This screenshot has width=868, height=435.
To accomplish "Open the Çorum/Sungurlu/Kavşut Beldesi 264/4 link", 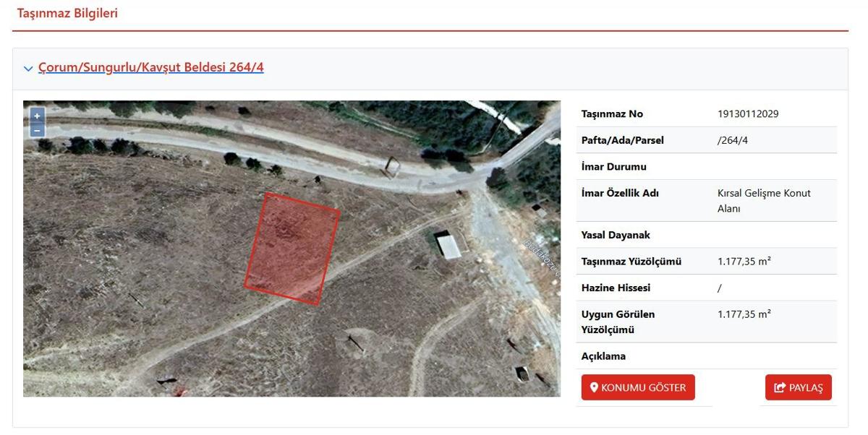I will tap(151, 68).
